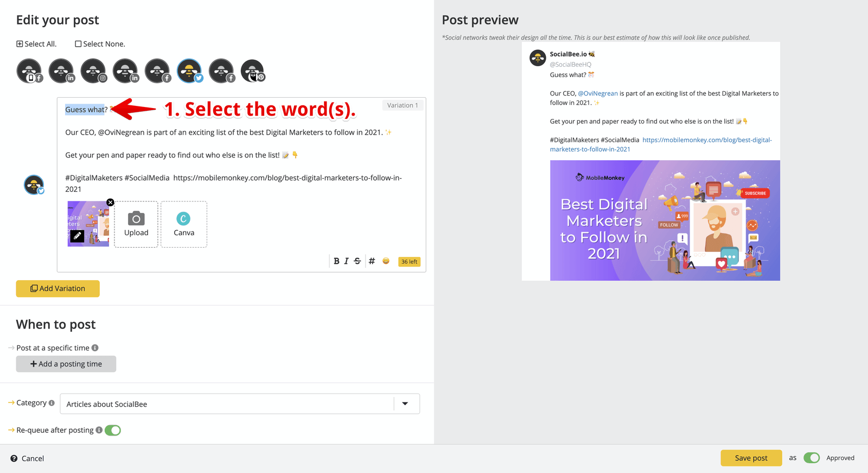Open the @OviNegrean link in the preview
Viewport: 868px width, 473px height.
(598, 93)
